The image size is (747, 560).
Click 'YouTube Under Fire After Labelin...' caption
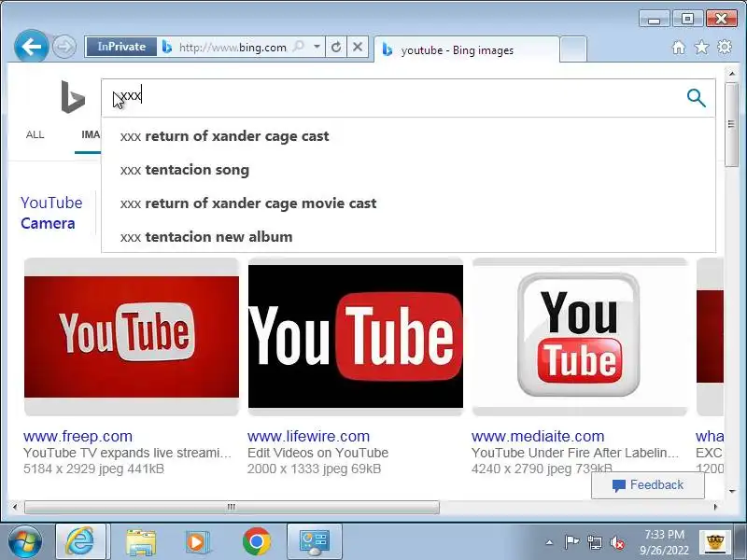pyautogui.click(x=575, y=453)
